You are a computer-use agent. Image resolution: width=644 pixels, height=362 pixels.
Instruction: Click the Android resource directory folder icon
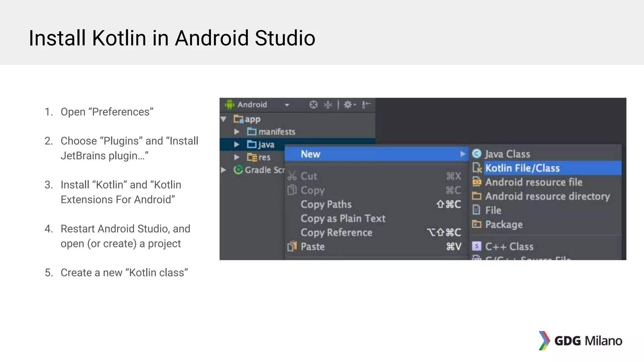click(477, 196)
